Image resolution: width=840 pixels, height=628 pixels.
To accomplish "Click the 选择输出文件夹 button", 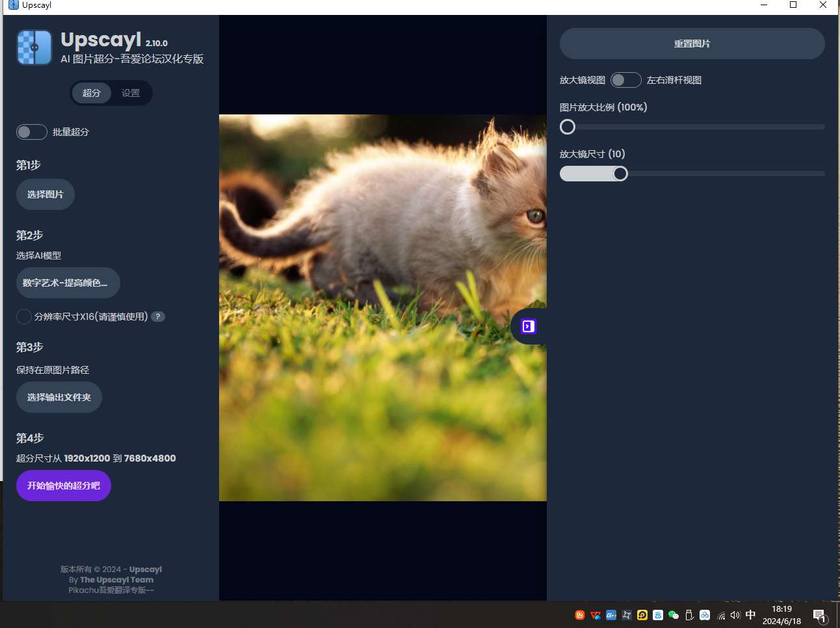I will [59, 397].
